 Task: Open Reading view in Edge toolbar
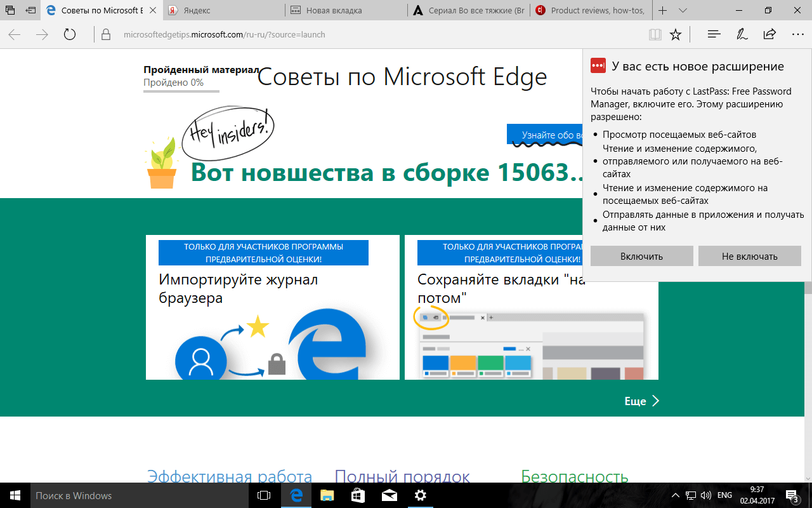point(654,34)
